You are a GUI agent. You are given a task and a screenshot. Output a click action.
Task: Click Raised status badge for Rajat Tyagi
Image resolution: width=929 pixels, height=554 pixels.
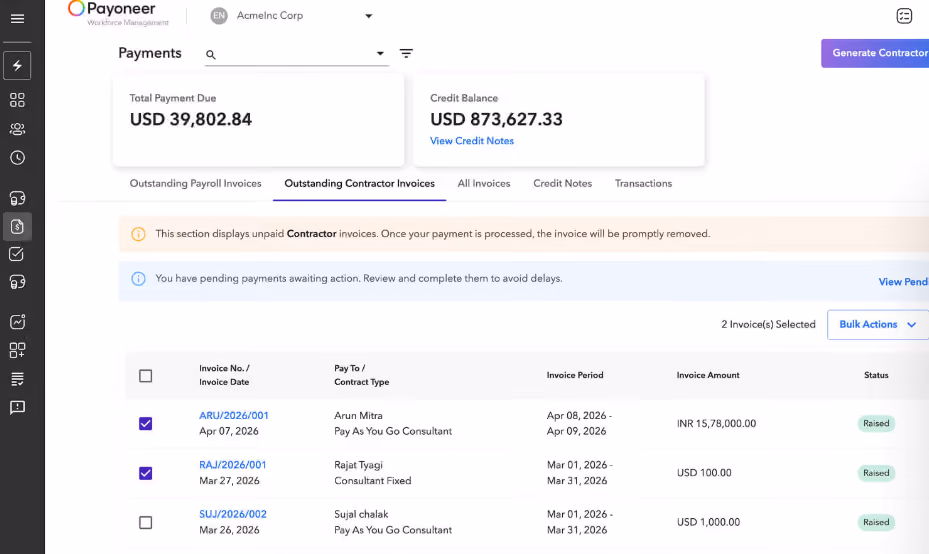(876, 473)
